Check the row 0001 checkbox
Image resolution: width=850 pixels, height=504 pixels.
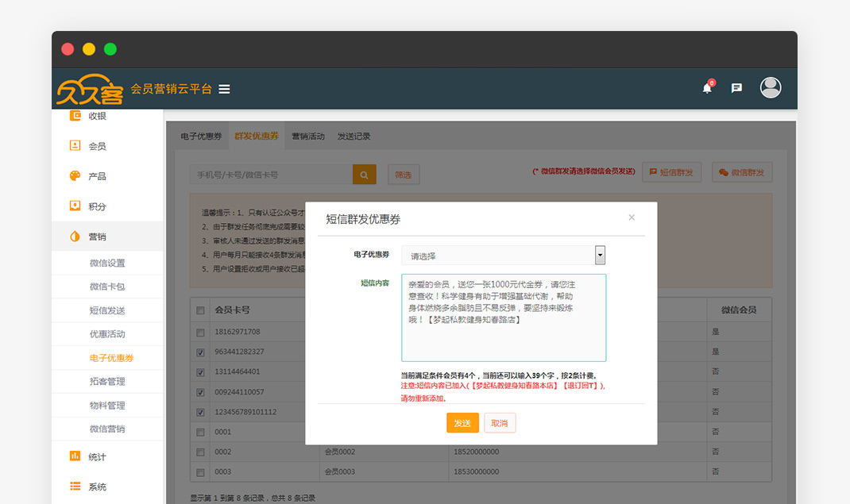click(x=200, y=432)
